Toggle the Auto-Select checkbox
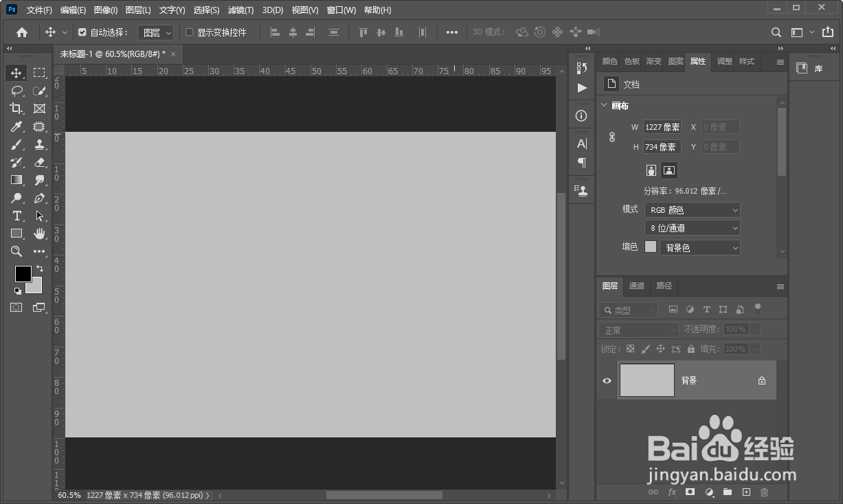The width and height of the screenshot is (843, 504). (x=82, y=32)
